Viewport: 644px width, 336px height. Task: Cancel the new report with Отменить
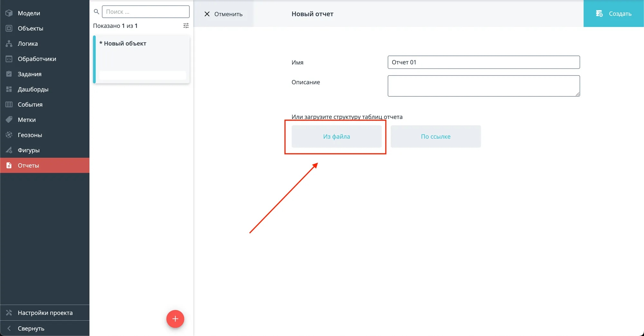tap(224, 14)
